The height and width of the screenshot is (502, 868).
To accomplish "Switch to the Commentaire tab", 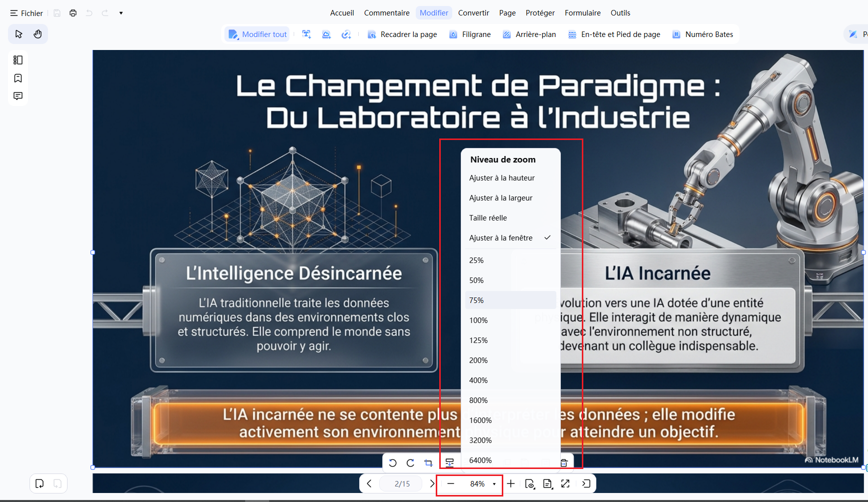I will point(387,13).
